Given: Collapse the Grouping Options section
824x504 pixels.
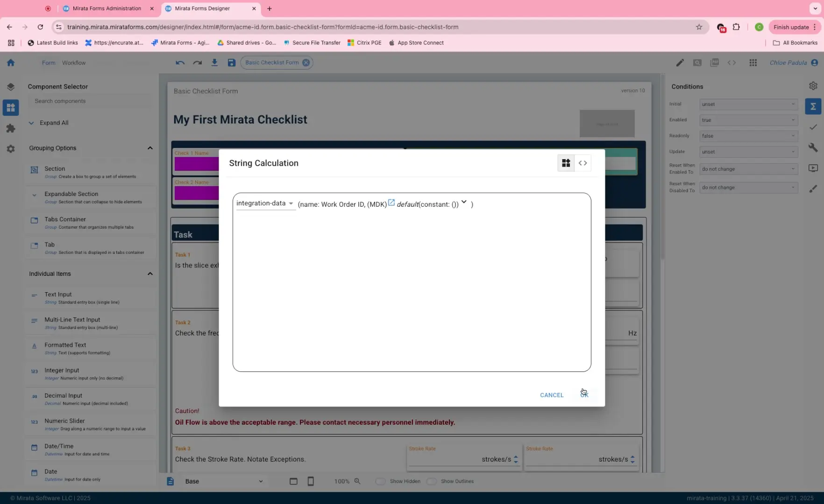Looking at the screenshot, I should pyautogui.click(x=150, y=148).
